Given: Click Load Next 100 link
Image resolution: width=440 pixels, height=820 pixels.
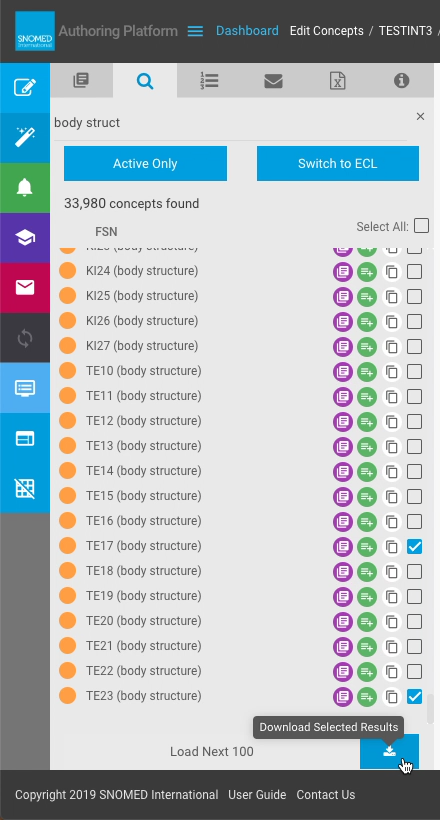Looking at the screenshot, I should [x=212, y=751].
